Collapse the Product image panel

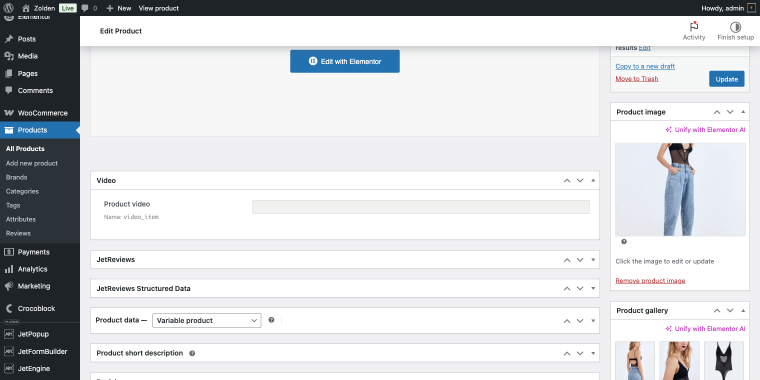[x=743, y=112]
